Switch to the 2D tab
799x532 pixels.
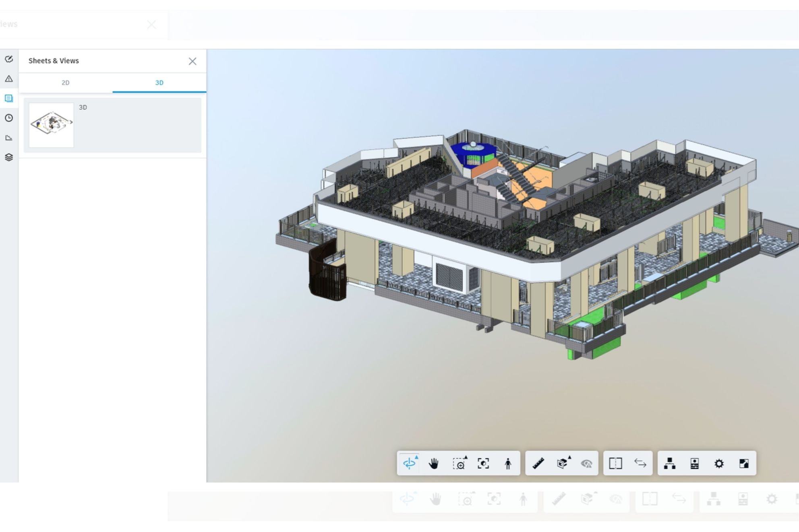pos(66,83)
